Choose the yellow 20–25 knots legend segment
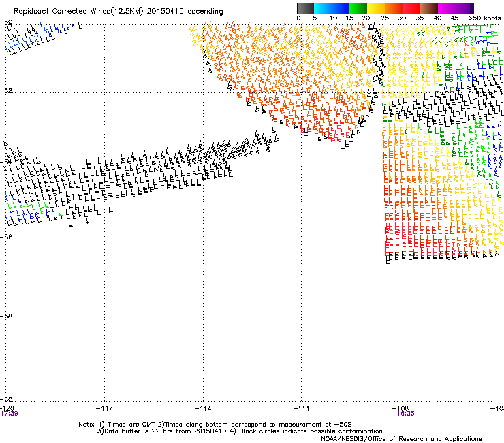The image size is (504, 443). point(376,8)
